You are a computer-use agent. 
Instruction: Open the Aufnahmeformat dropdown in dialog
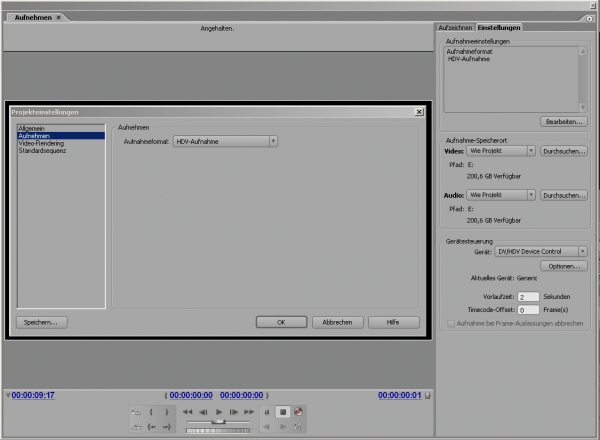coord(225,142)
